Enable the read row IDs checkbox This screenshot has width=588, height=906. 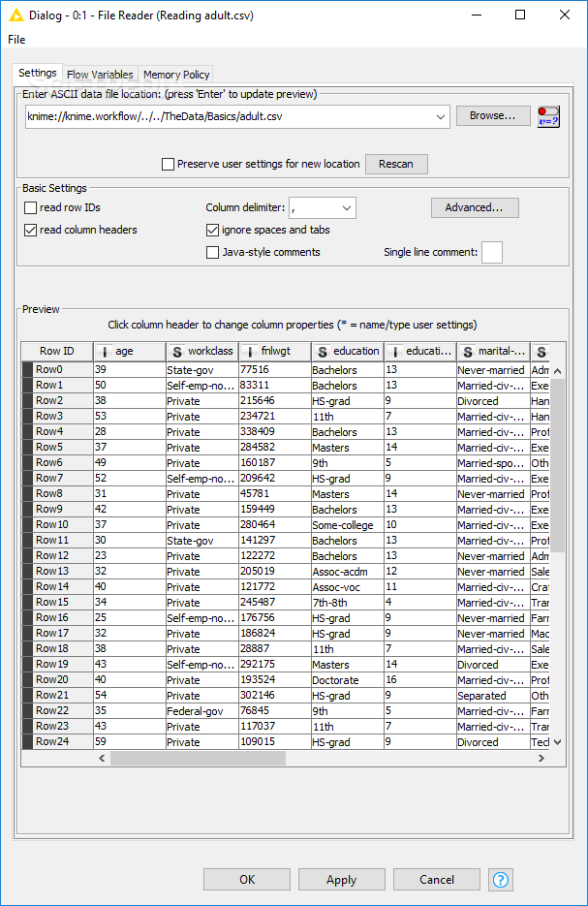(x=31, y=207)
